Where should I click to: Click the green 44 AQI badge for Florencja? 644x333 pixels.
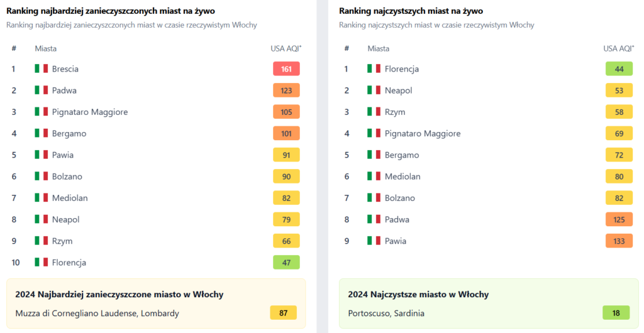[x=619, y=68]
